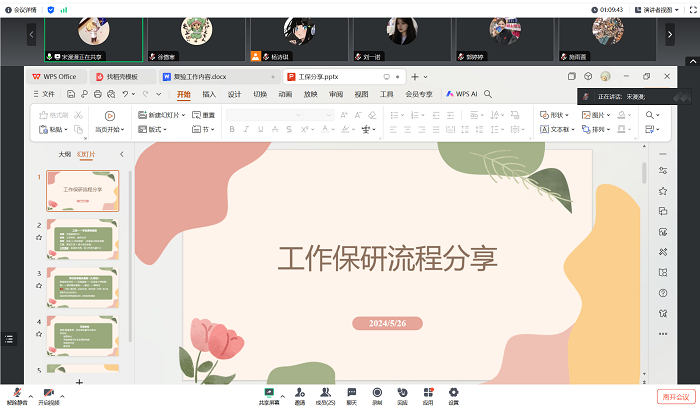700x409 pixels.
Task: Click the 共享屏幕 share screen icon
Action: click(x=269, y=392)
